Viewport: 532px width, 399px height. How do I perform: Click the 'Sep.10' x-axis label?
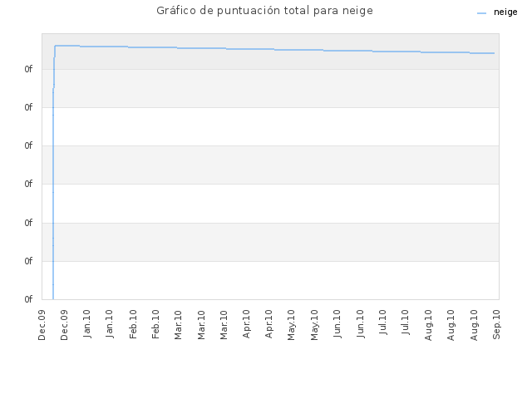[496, 324]
